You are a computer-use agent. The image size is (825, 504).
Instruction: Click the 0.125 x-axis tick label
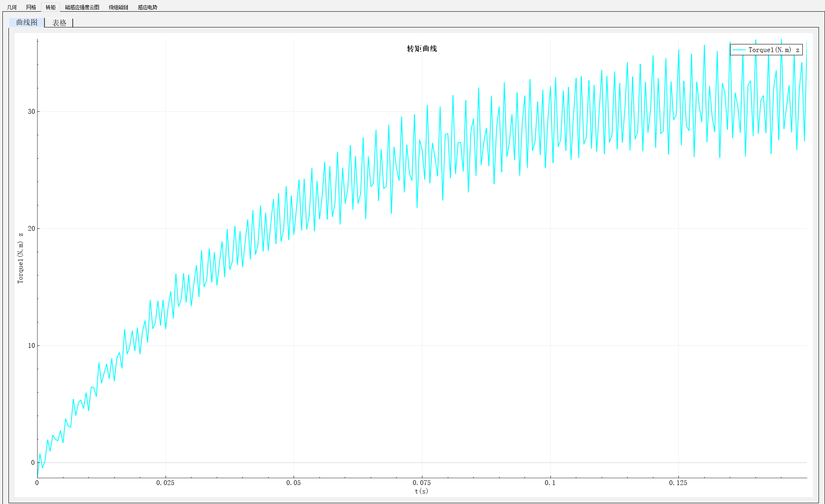point(678,483)
